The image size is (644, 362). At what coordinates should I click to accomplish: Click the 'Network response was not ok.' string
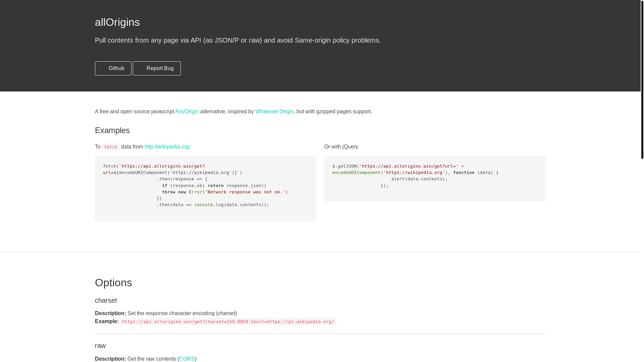tap(245, 192)
